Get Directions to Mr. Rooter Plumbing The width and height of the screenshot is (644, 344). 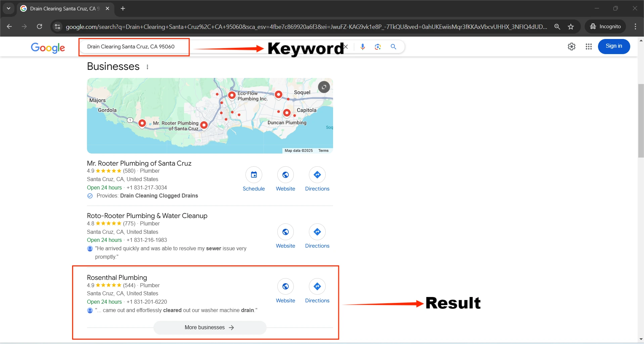pos(317,175)
